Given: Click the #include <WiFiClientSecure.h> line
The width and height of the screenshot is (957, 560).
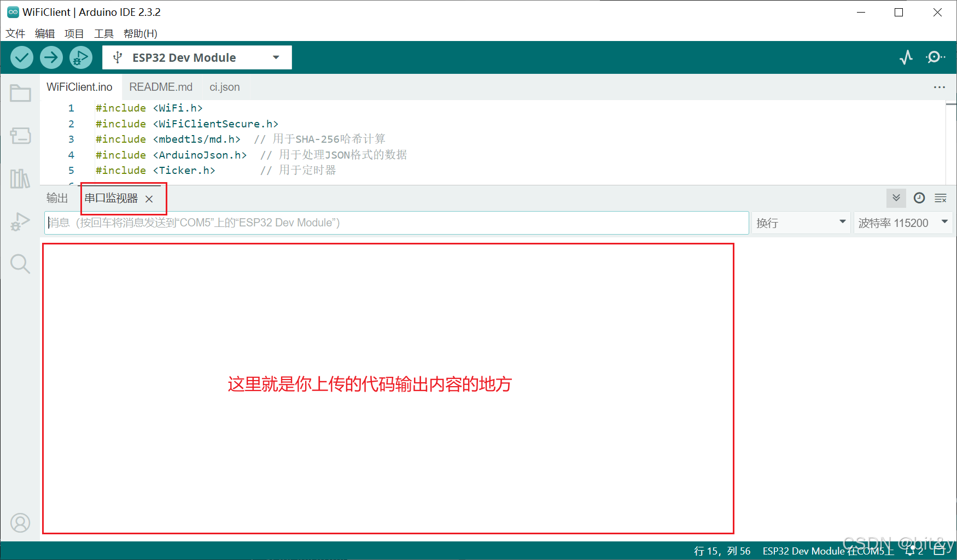Looking at the screenshot, I should [x=187, y=124].
